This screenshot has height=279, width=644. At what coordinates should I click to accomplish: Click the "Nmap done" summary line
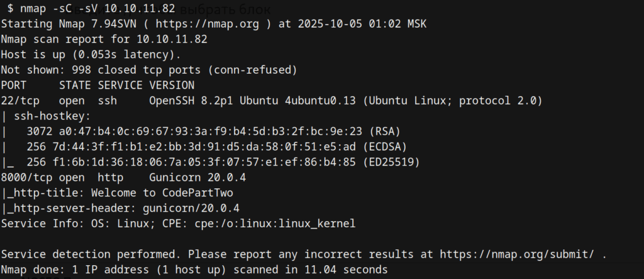[x=194, y=270]
